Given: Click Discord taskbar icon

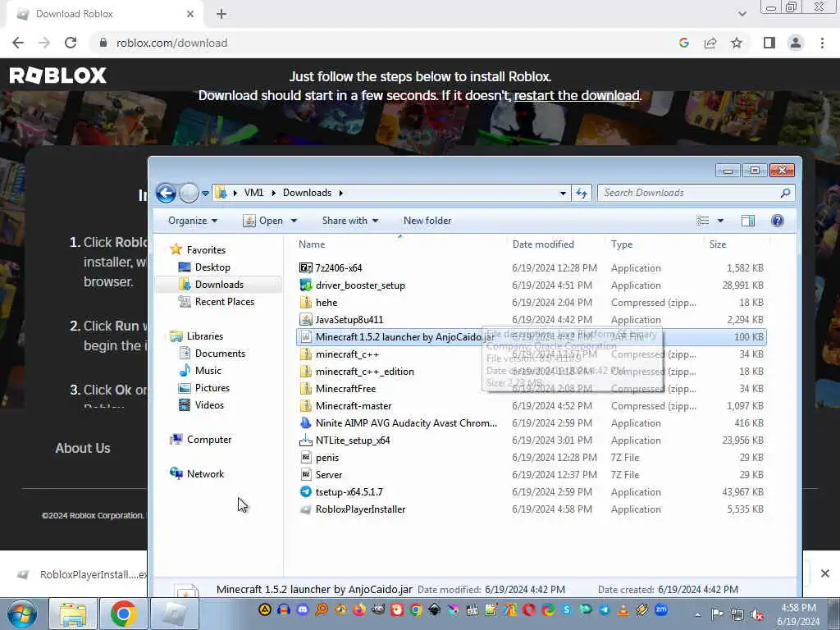Looking at the screenshot, I should (x=303, y=609).
